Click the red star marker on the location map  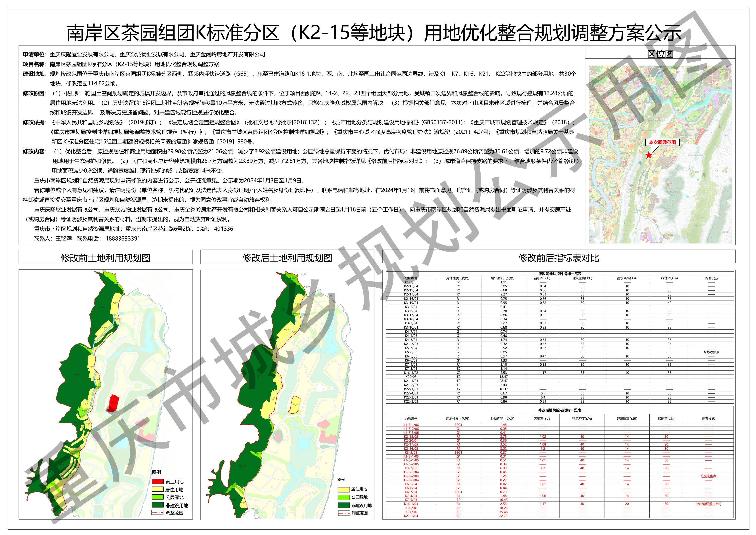coord(648,155)
